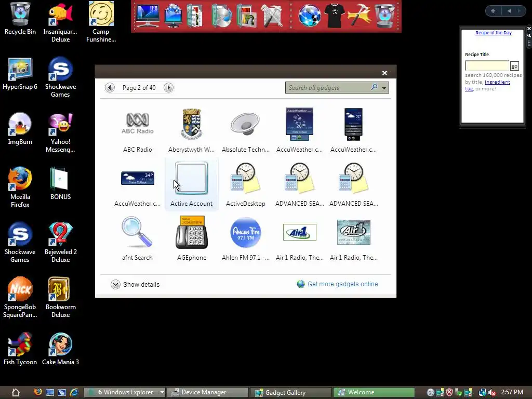Click the ingredient link in recipe gadget
The width and height of the screenshot is (532, 399).
coord(497,82)
